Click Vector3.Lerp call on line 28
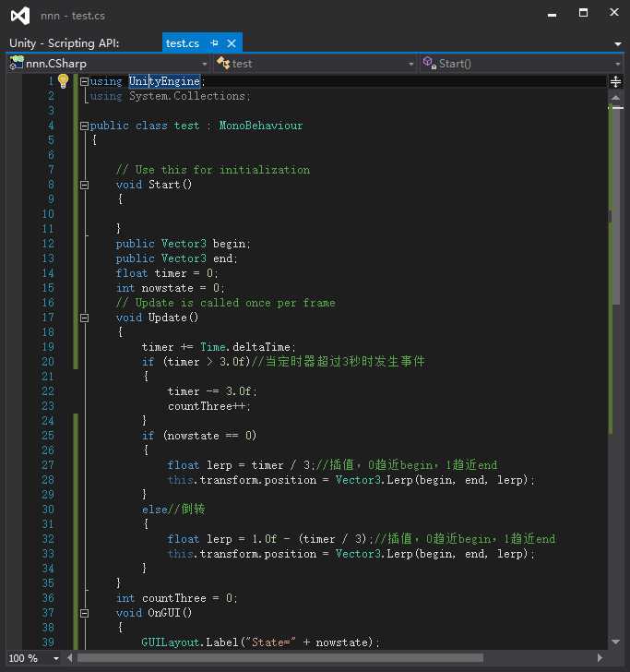Image resolution: width=630 pixels, height=672 pixels. [434, 480]
